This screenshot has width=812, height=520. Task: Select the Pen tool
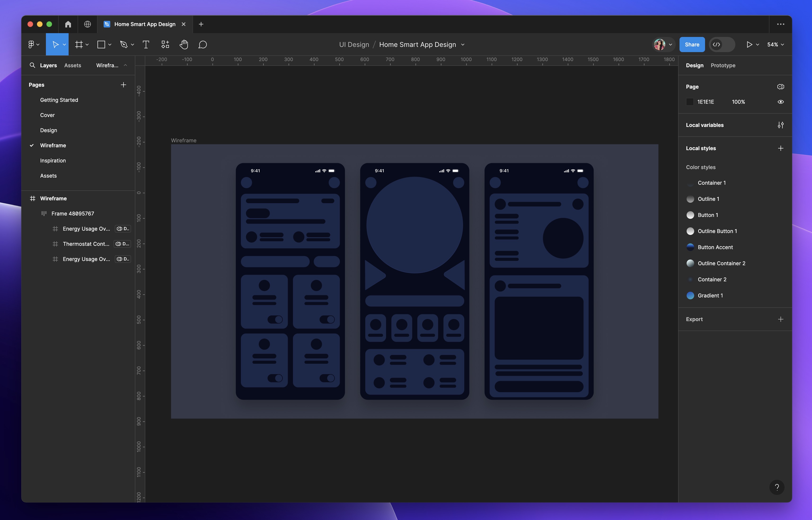pyautogui.click(x=124, y=44)
